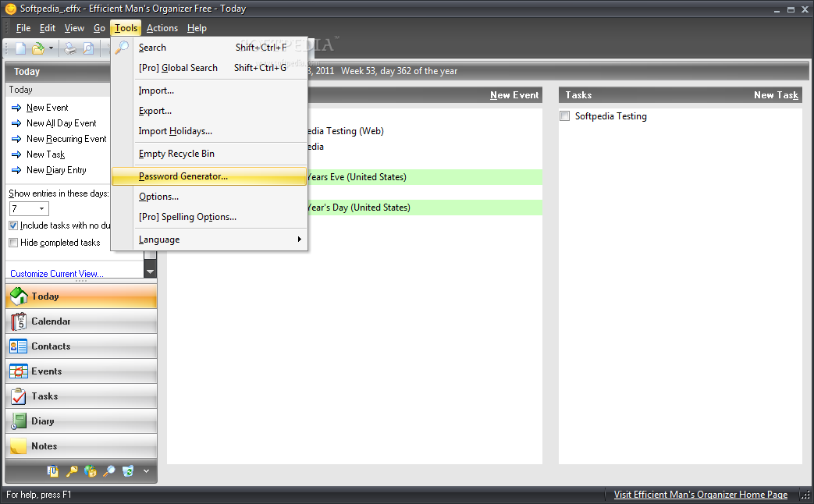Click the arrow icon beside New Recurring Event
Viewport: 814px width, 504px height.
(16, 139)
